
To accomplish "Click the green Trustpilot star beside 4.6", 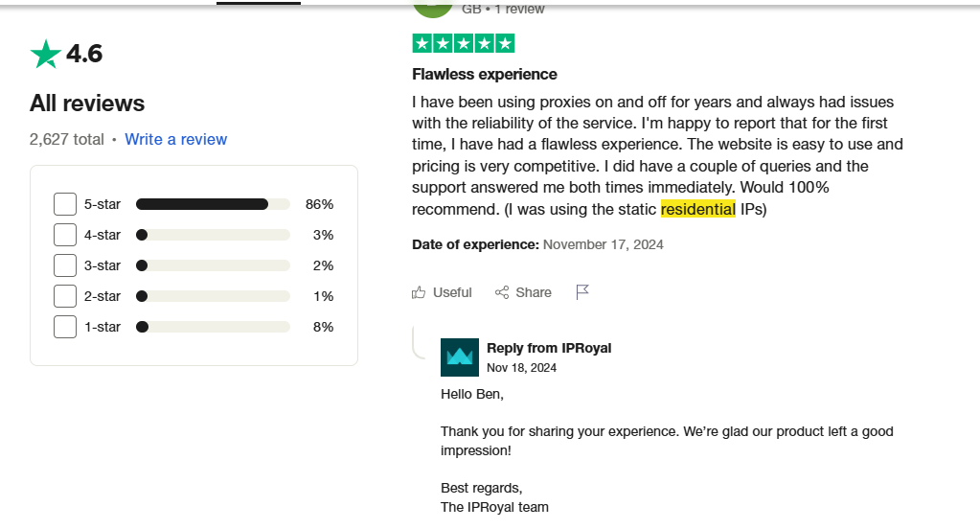I will click(46, 54).
